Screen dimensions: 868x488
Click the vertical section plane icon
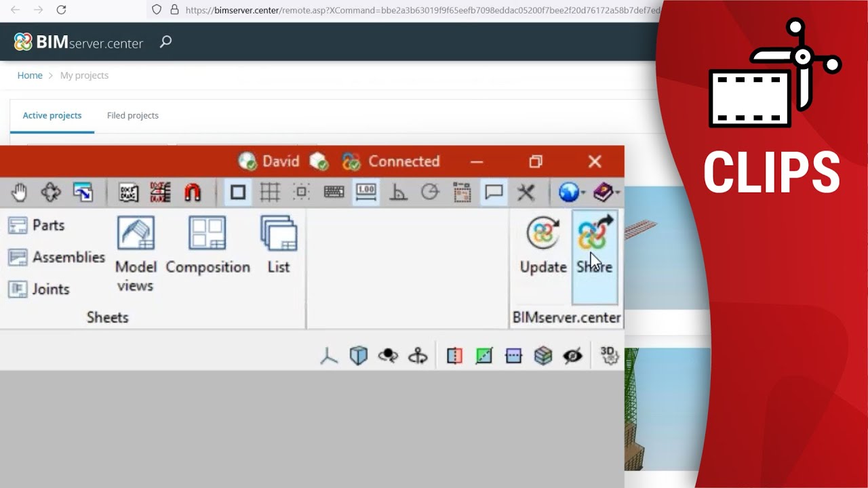[454, 356]
